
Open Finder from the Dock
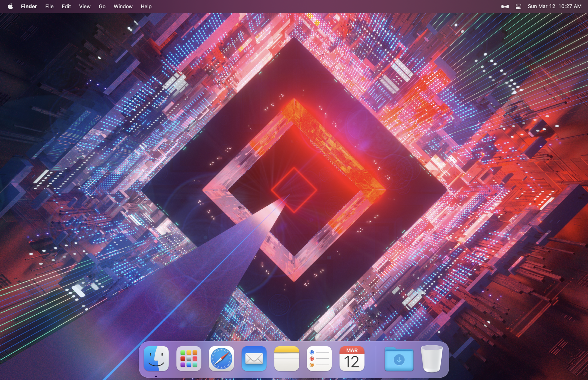[156, 359]
